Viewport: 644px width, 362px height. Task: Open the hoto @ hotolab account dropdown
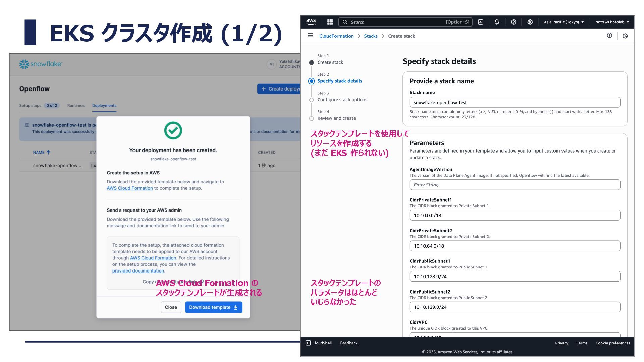(x=612, y=22)
